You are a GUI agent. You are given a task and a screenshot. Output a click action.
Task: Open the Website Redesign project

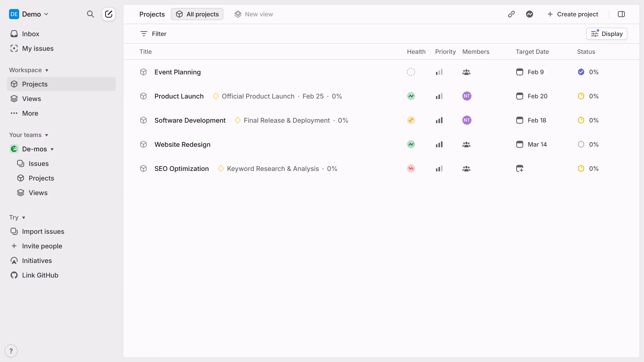click(182, 145)
